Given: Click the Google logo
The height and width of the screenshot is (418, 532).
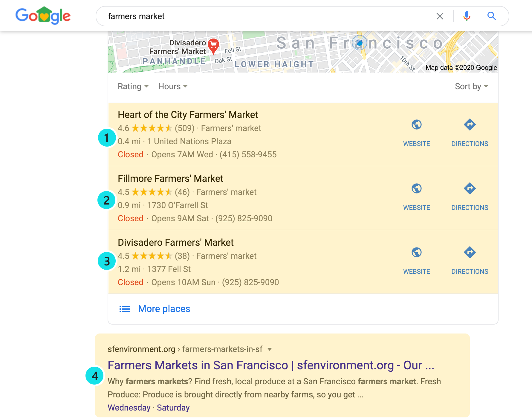Looking at the screenshot, I should point(43,16).
